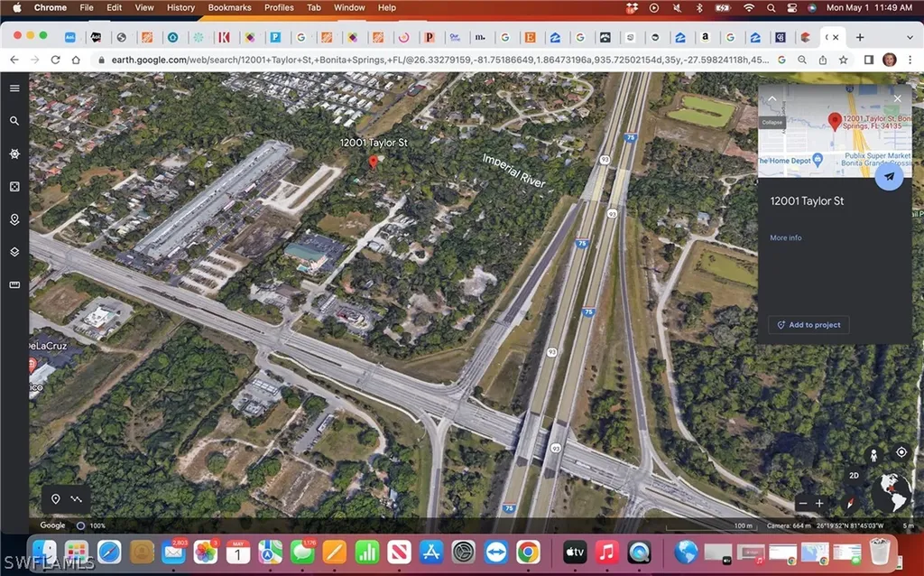Click Add to project
This screenshot has width=924, height=576.
pyautogui.click(x=808, y=324)
